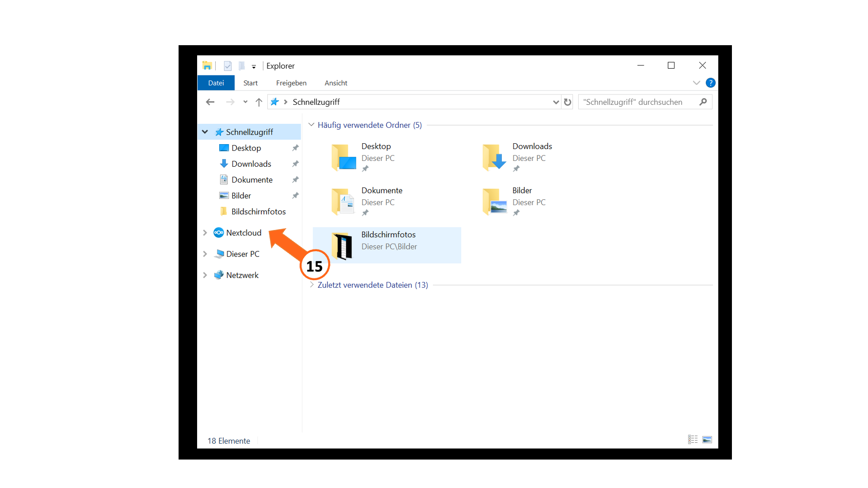
Task: Collapse Häufig verwendete Ordner group
Action: (311, 125)
